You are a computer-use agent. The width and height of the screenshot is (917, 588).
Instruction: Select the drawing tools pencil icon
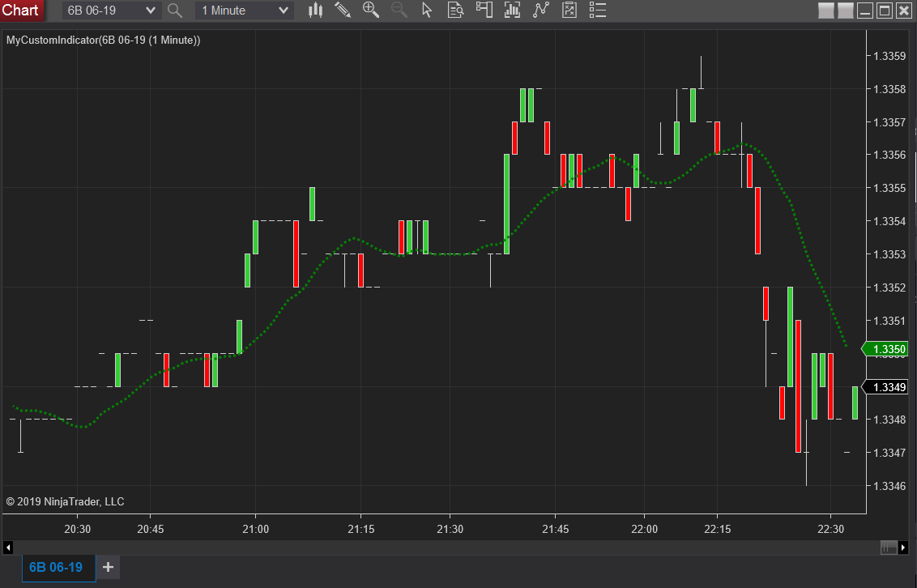coord(343,10)
